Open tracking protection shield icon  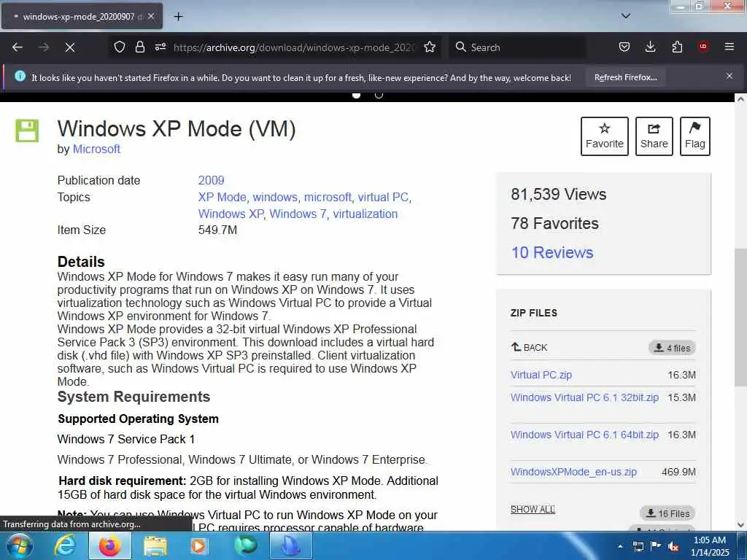(120, 47)
